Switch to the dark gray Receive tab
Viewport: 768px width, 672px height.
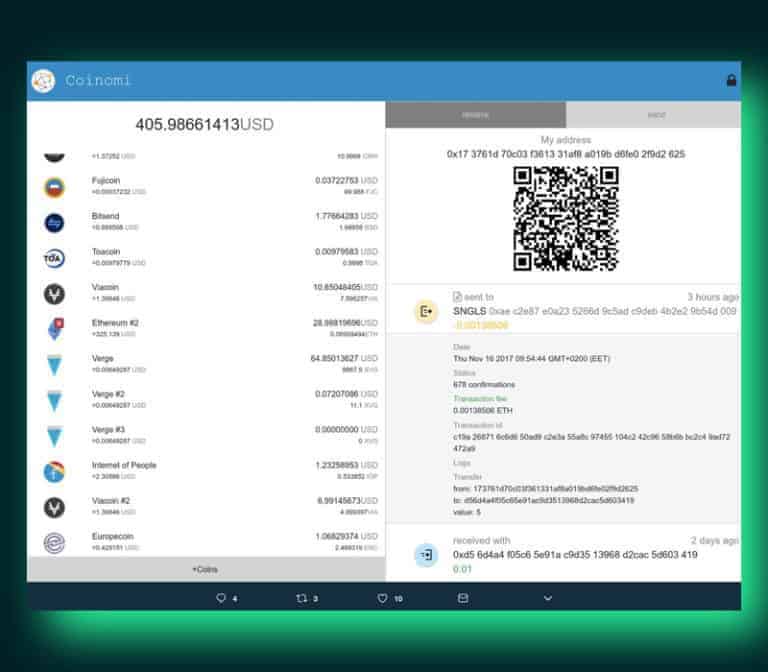tap(476, 115)
